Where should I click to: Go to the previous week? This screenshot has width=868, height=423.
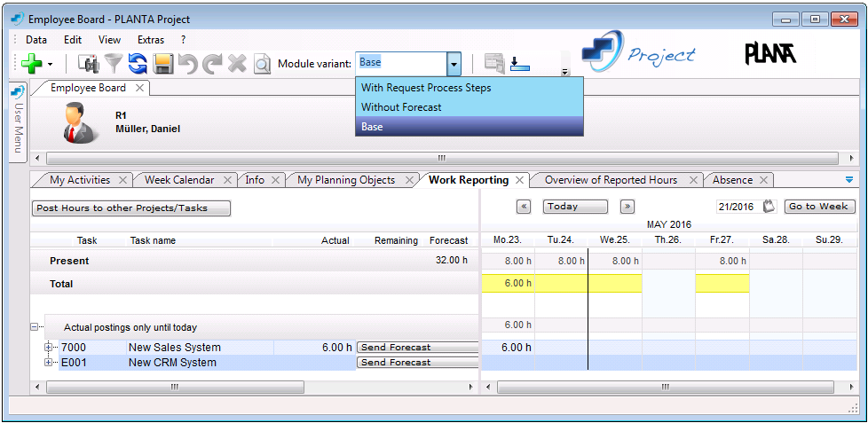tap(524, 207)
